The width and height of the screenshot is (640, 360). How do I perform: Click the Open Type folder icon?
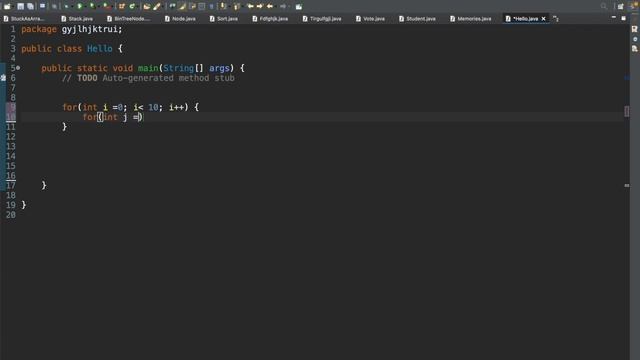[x=147, y=6]
